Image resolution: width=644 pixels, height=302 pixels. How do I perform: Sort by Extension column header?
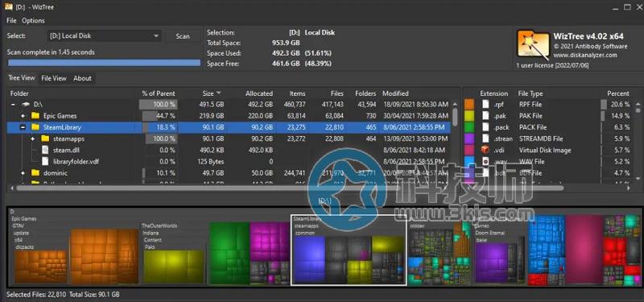point(493,93)
